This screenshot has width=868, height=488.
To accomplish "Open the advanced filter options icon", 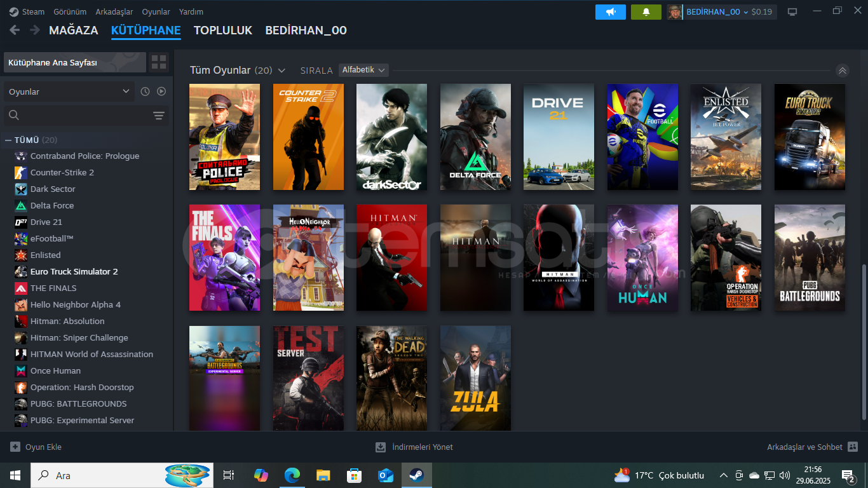I will [x=159, y=115].
